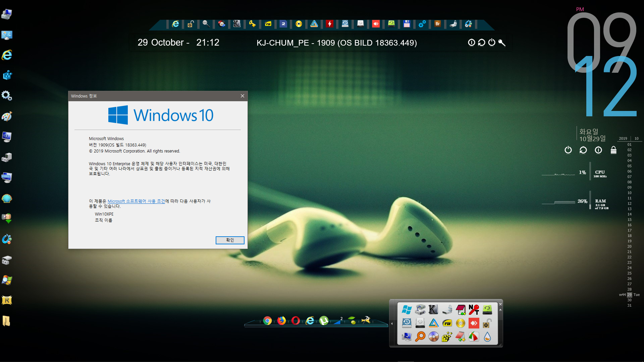The width and height of the screenshot is (644, 362).
Task: Launch the triangle logo app in launcher panel
Action: [433, 323]
